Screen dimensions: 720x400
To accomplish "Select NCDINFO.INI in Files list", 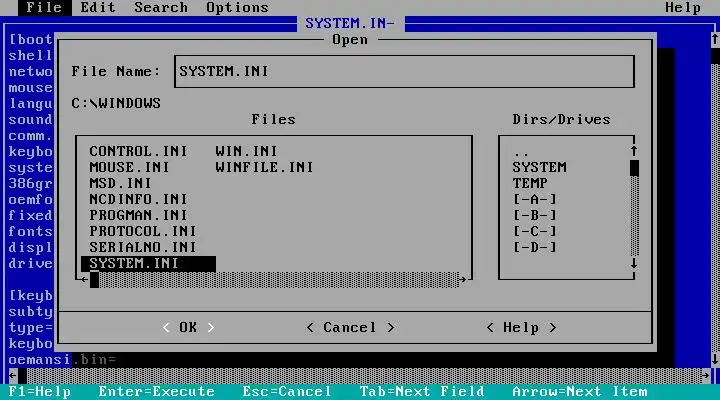I will coord(138,199).
